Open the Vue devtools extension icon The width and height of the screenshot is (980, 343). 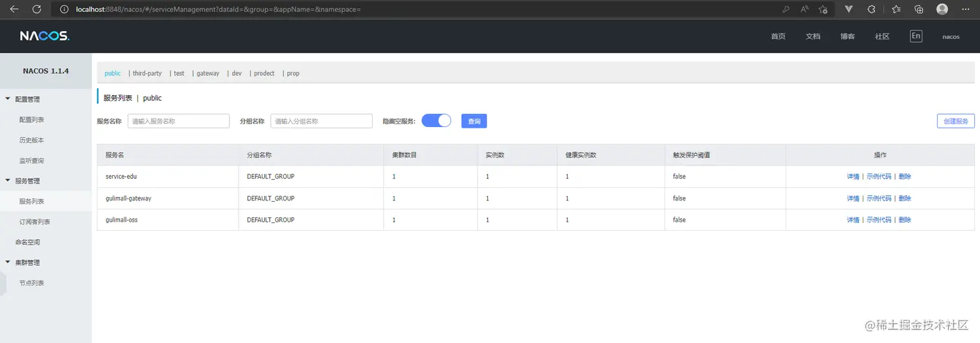(848, 9)
